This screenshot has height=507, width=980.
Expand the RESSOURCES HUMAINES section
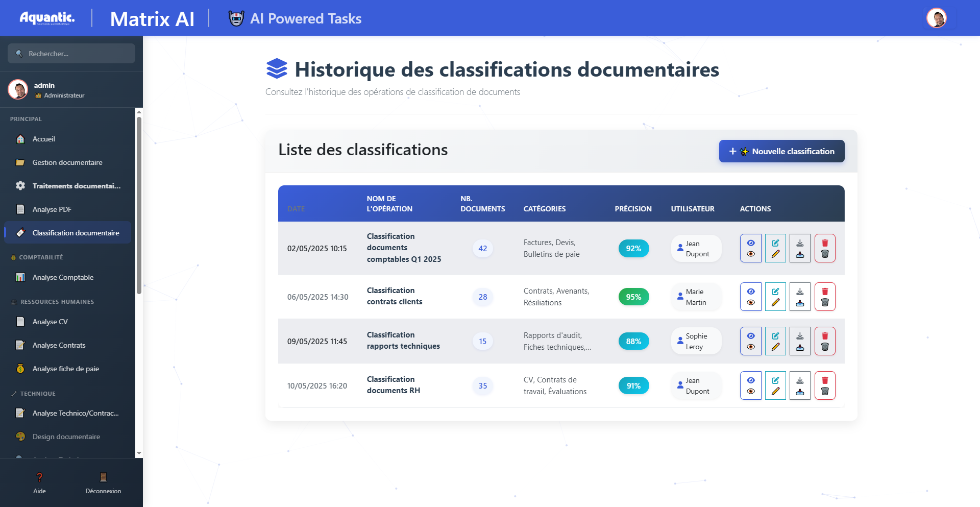[57, 302]
